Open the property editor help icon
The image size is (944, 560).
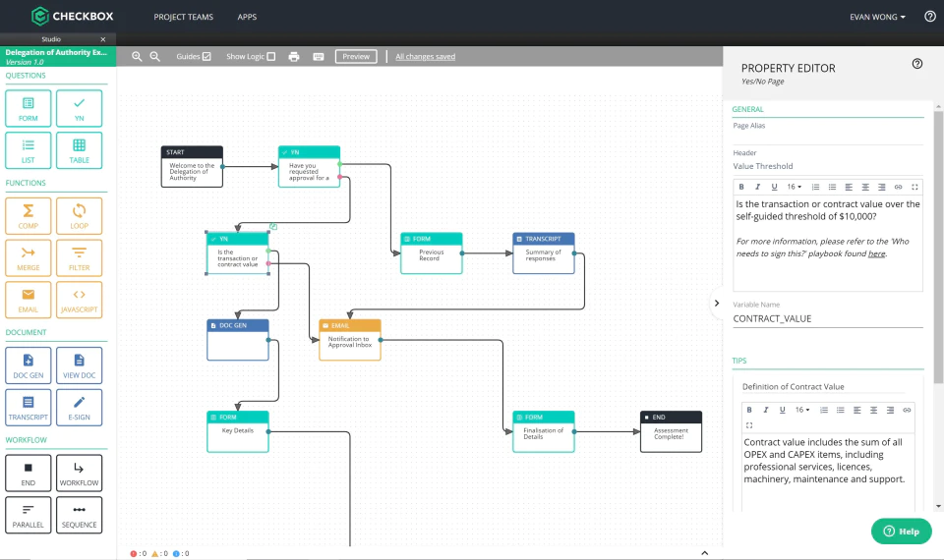[x=916, y=64]
